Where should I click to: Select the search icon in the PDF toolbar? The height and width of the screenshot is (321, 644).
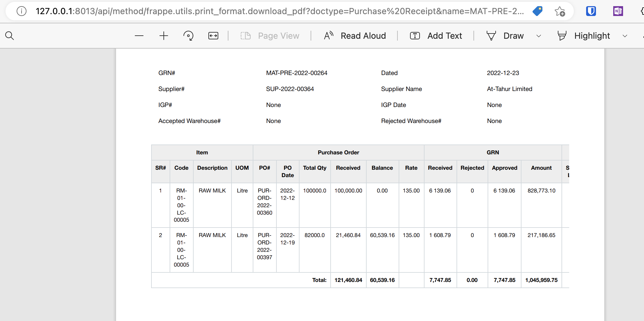10,36
